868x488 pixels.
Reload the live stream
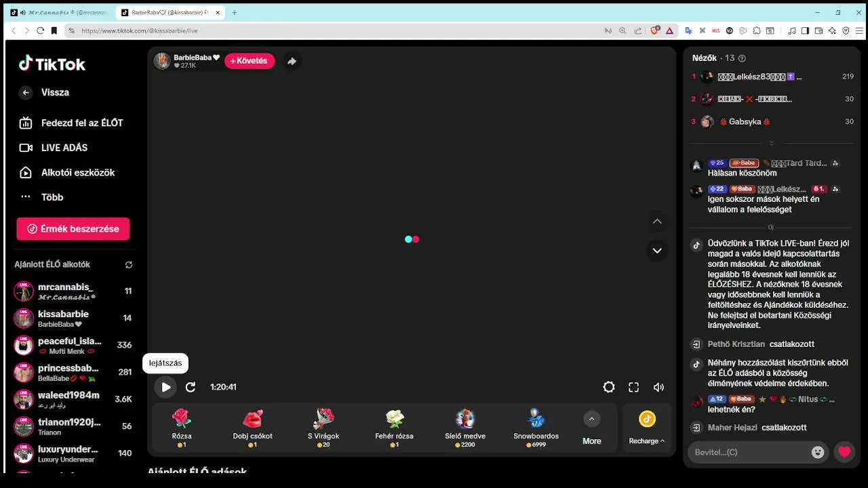click(191, 387)
